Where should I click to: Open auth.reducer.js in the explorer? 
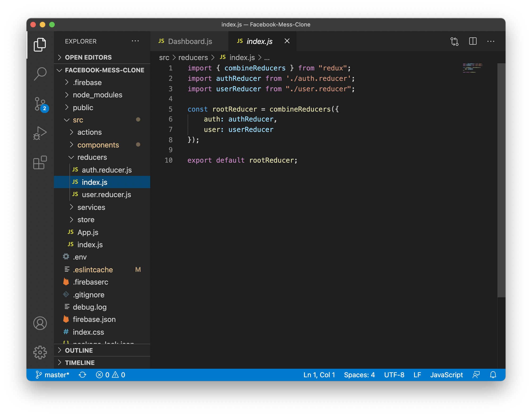pyautogui.click(x=102, y=170)
